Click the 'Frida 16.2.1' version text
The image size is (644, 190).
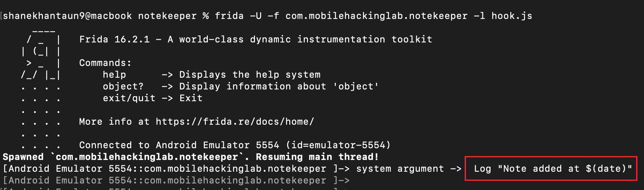tap(114, 40)
